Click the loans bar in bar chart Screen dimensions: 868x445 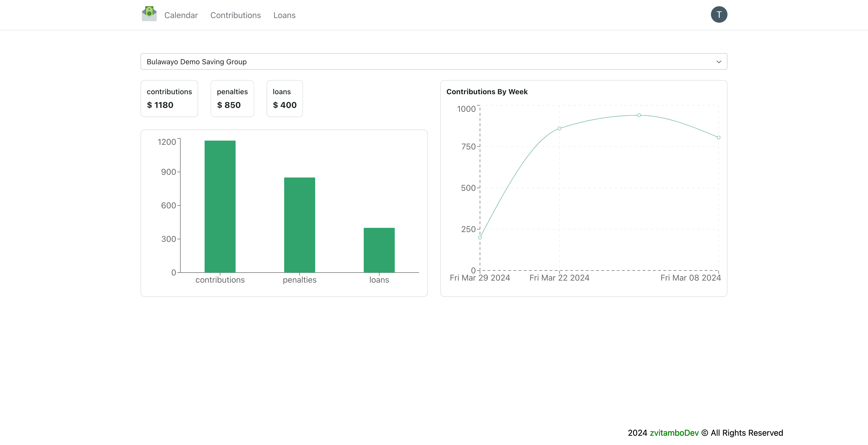point(379,250)
